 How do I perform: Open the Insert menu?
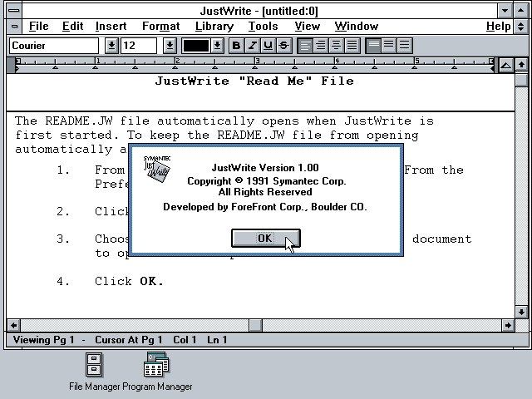pyautogui.click(x=111, y=26)
